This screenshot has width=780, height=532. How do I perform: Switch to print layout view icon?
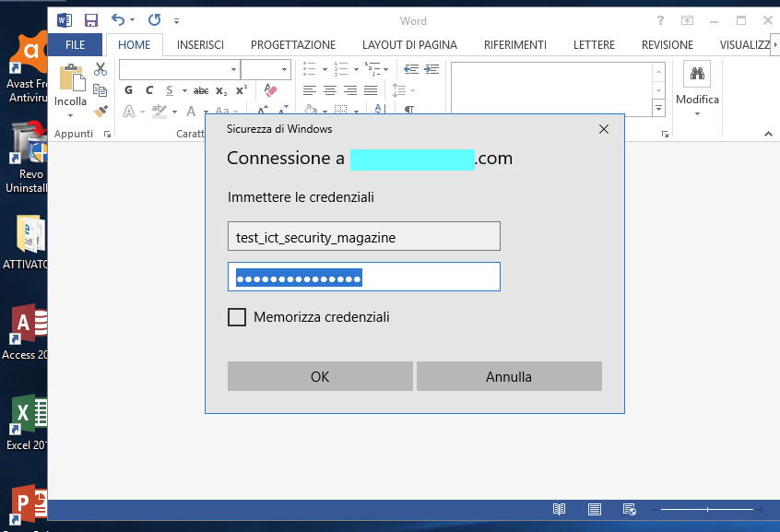point(595,509)
